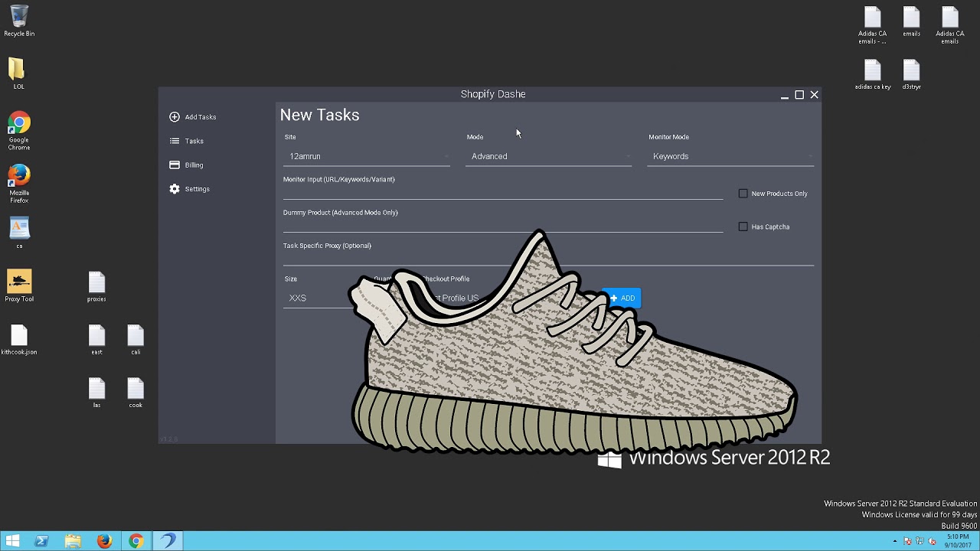Viewport: 980px width, 551px height.
Task: Select the ca document desktop icon
Action: [x=19, y=233]
